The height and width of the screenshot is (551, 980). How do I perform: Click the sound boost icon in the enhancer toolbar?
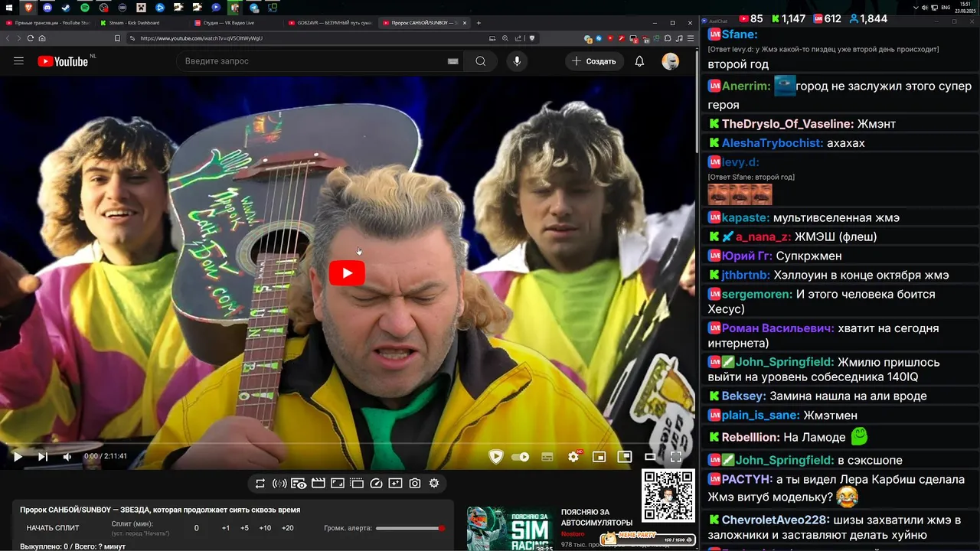279,483
